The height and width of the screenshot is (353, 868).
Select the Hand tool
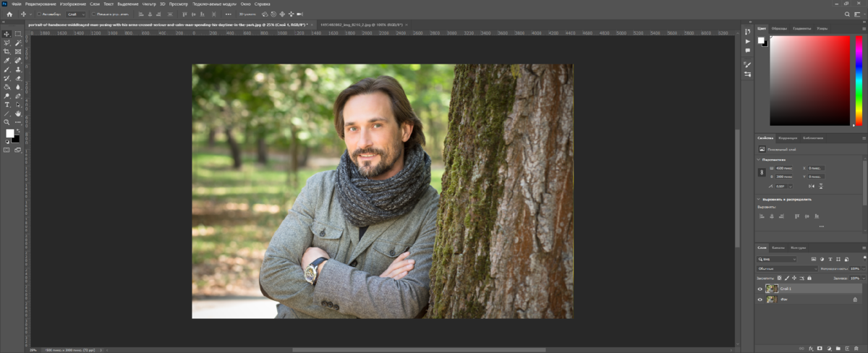tap(18, 114)
